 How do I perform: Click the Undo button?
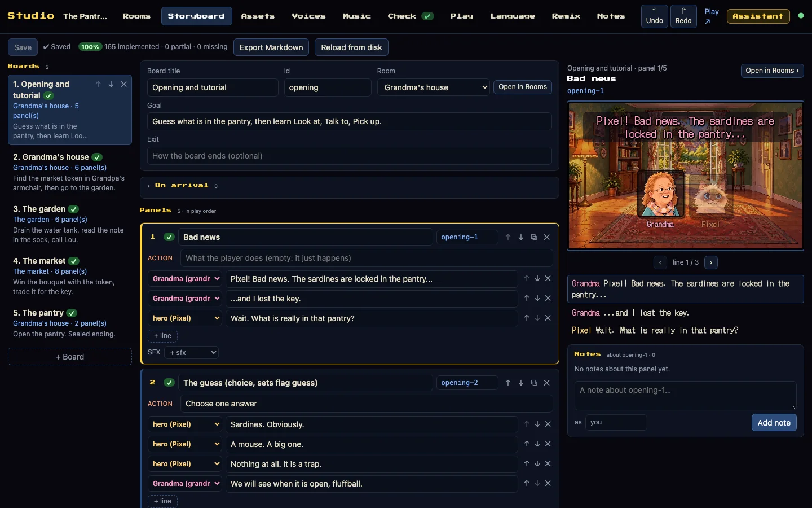coord(655,16)
